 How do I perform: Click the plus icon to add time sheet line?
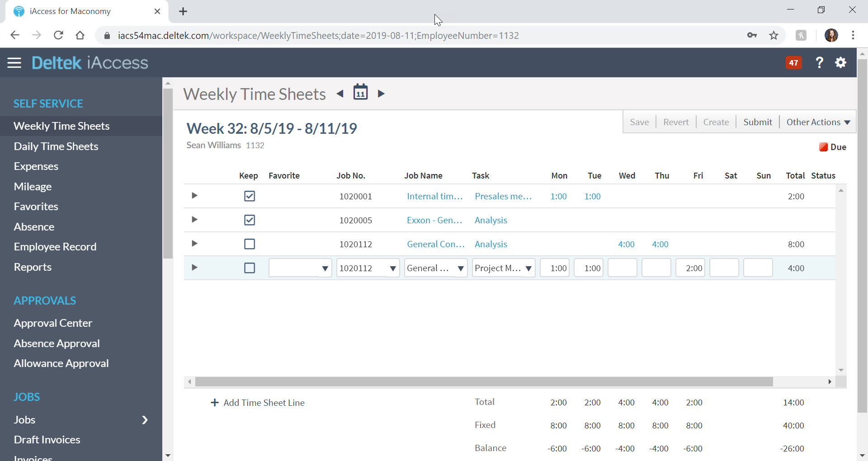215,403
